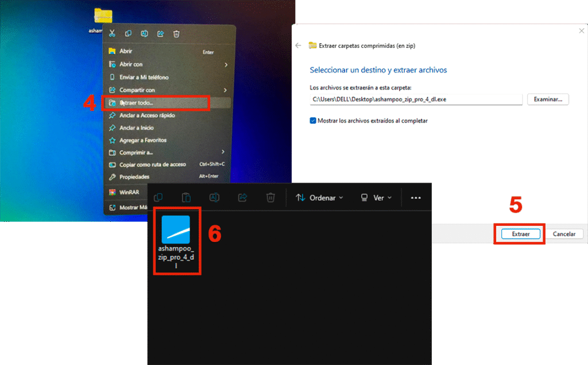Click the Cut scissors icon in context menu
Viewport: 588px width, 365px height.
click(x=112, y=34)
